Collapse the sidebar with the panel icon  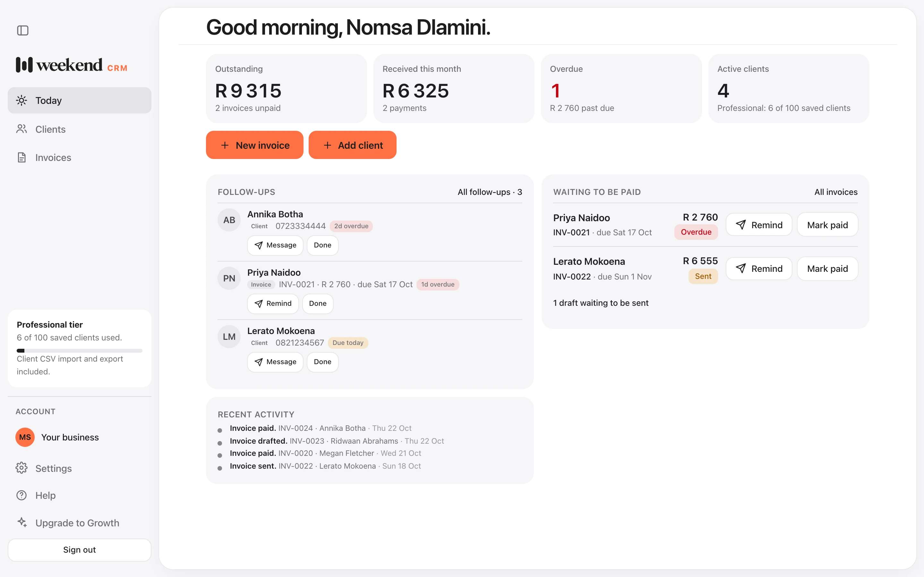23,30
